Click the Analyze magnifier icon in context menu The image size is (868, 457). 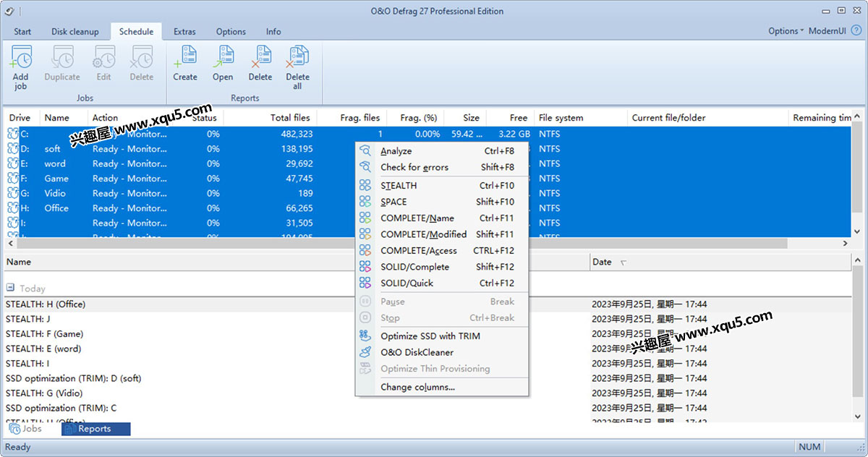(365, 151)
